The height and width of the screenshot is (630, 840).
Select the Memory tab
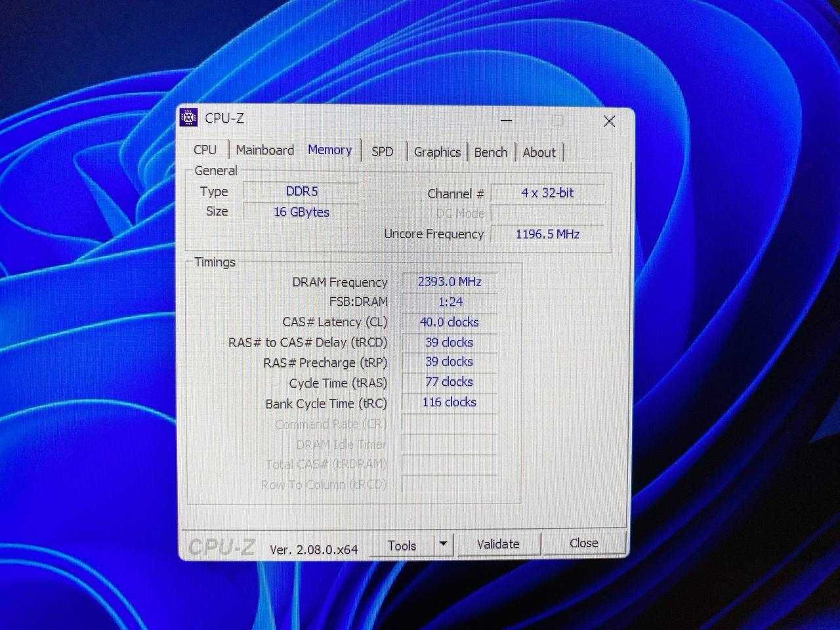click(x=329, y=150)
